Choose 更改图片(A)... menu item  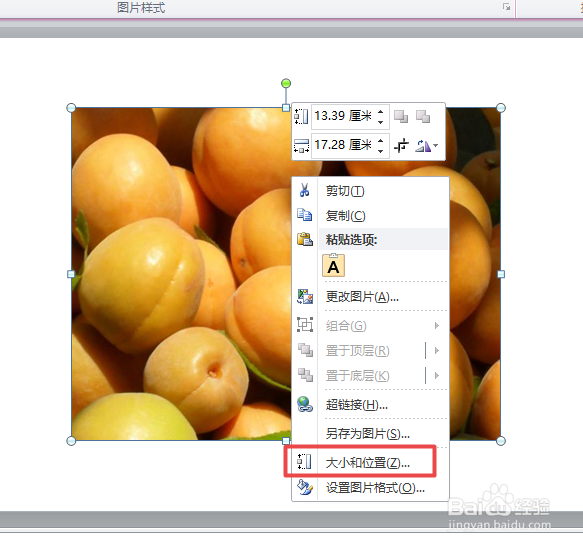click(x=370, y=297)
